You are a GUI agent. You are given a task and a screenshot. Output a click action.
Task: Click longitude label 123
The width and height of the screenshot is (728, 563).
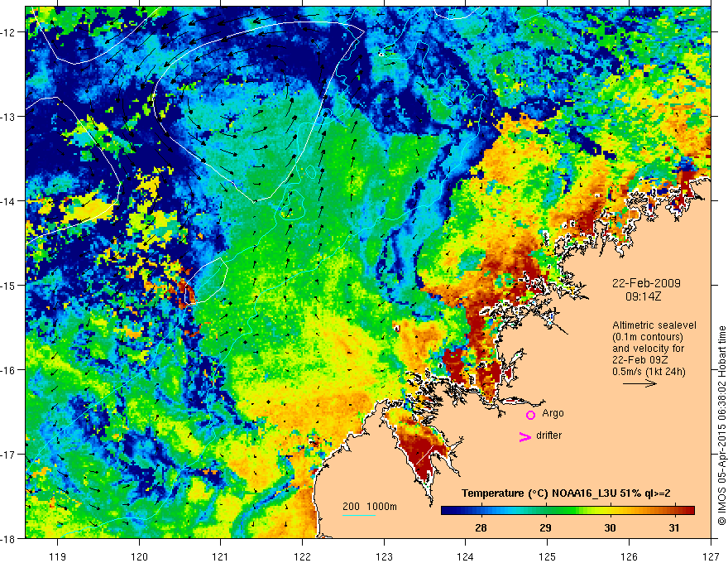pyautogui.click(x=384, y=556)
